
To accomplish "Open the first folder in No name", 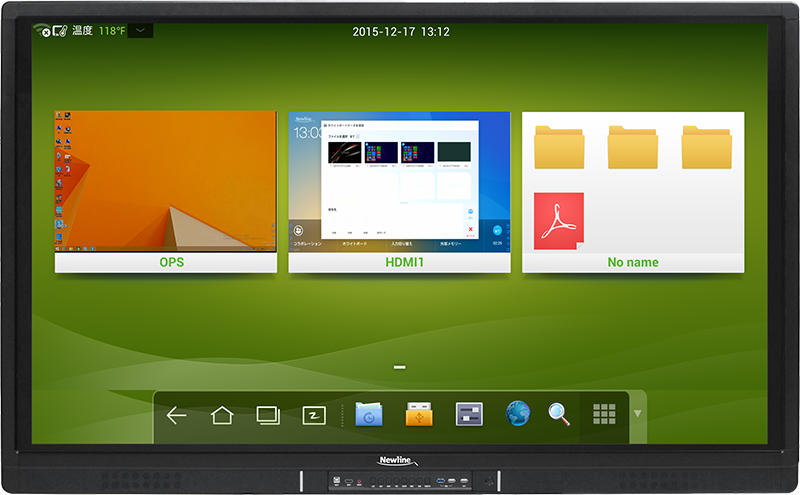I will (x=558, y=147).
